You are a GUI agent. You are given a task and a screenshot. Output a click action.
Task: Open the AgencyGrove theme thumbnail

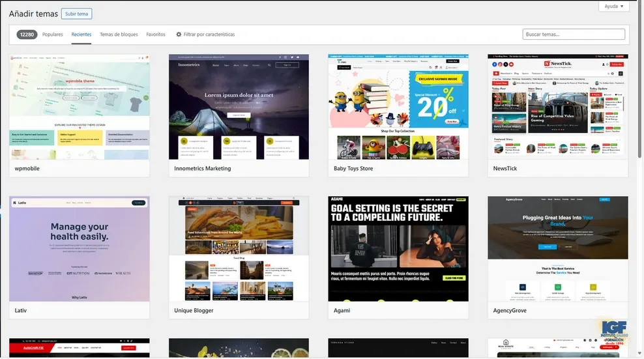click(x=558, y=249)
